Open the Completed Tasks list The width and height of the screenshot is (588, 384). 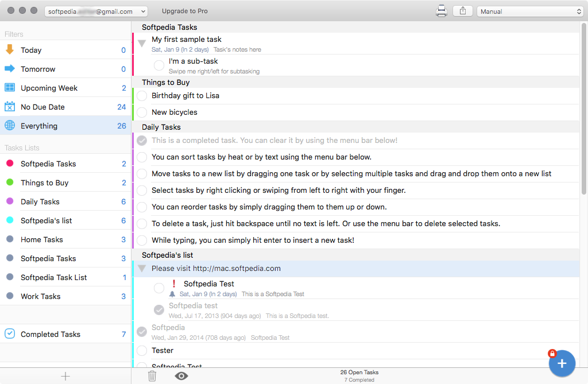(65, 333)
